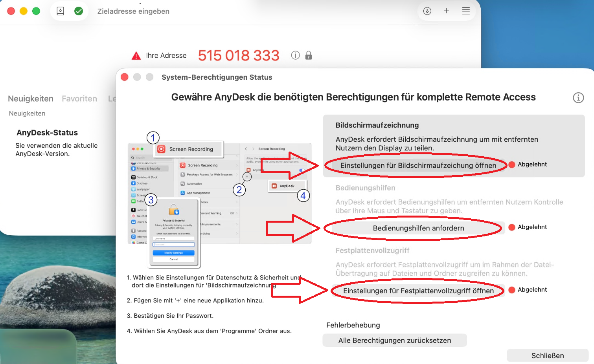This screenshot has height=364, width=594.
Task: Click the red warning triangle beside Ihre Adresse
Action: [136, 56]
